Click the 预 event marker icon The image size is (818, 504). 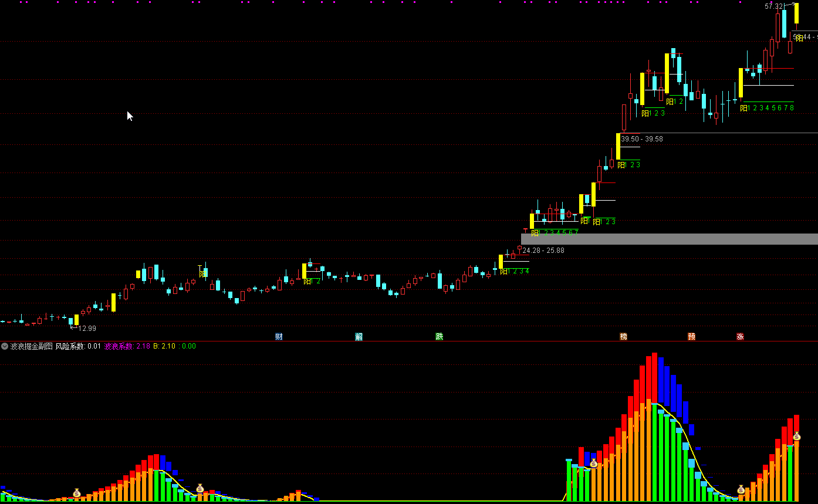click(x=692, y=337)
